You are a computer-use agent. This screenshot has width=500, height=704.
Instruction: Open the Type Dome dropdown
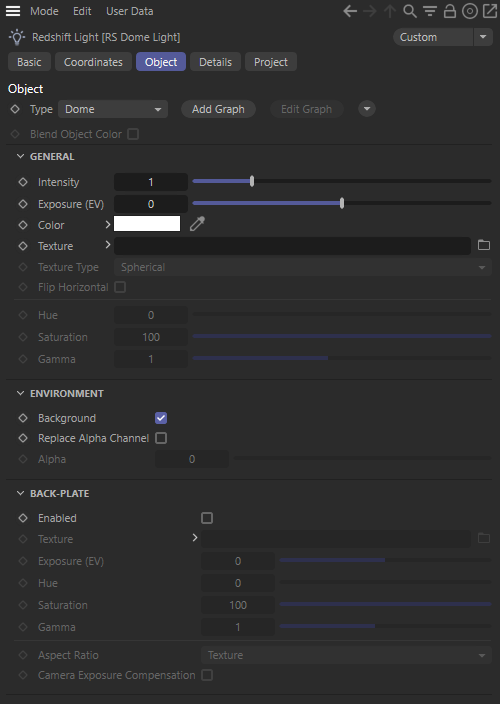(113, 109)
